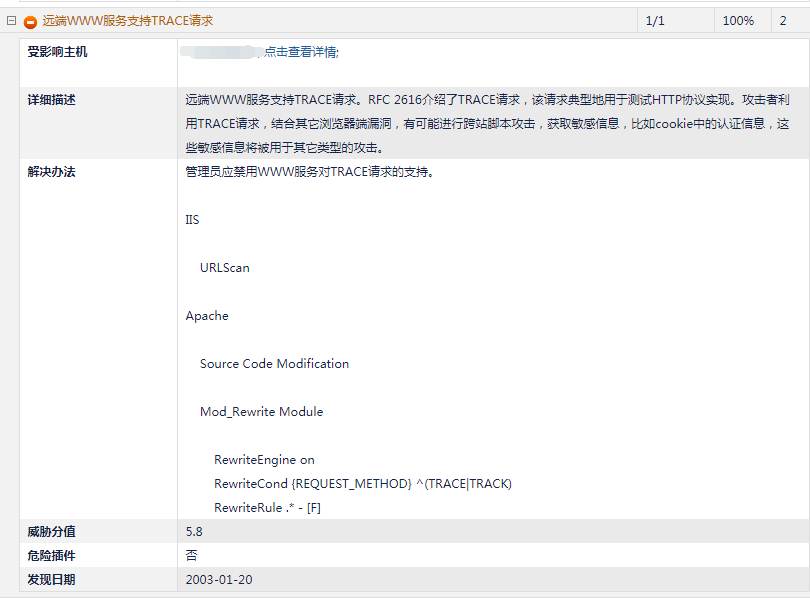Click the URLScan entry under IIS
This screenshot has height=598, width=810.
point(223,267)
